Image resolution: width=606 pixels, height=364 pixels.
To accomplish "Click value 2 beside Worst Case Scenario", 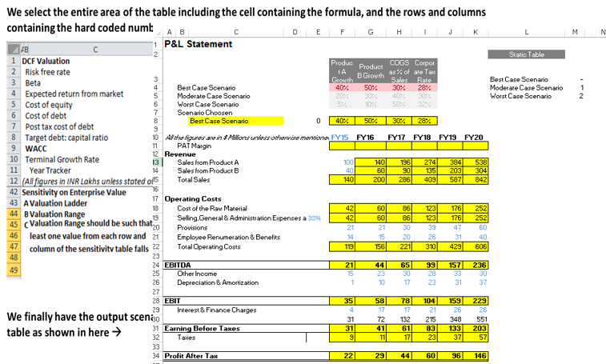I will (581, 96).
